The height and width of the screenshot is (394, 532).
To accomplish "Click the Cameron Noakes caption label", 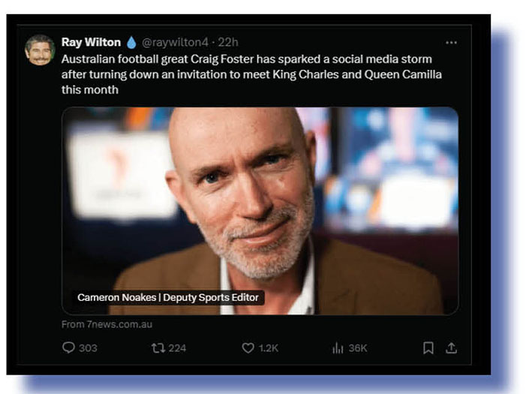I will pos(168,298).
